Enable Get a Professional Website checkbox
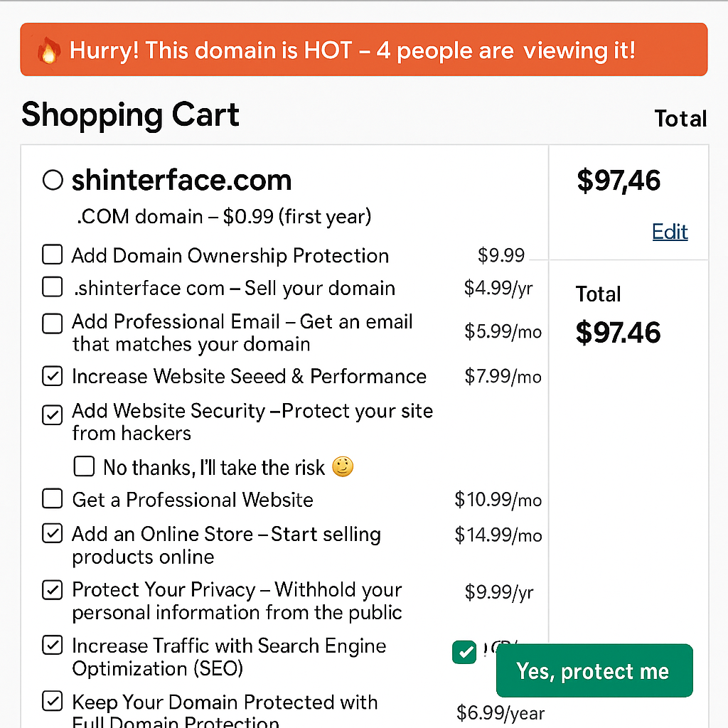 (52, 498)
